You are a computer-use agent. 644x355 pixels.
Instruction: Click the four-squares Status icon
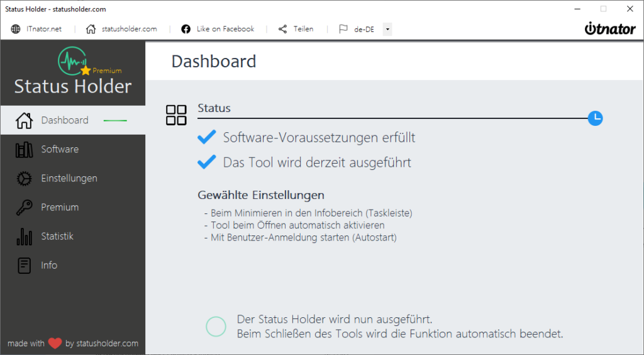click(x=176, y=115)
